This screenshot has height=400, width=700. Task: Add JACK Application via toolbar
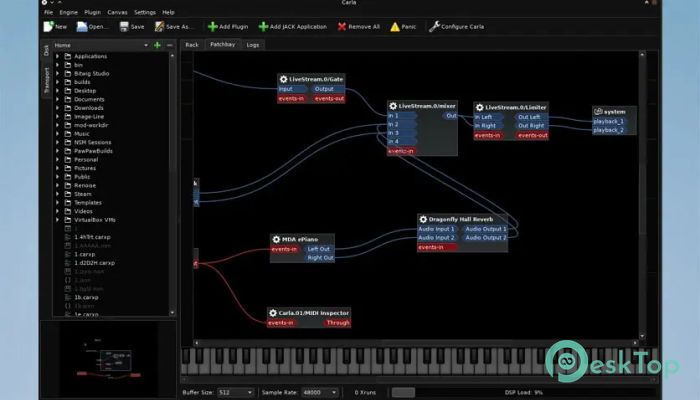263,26
